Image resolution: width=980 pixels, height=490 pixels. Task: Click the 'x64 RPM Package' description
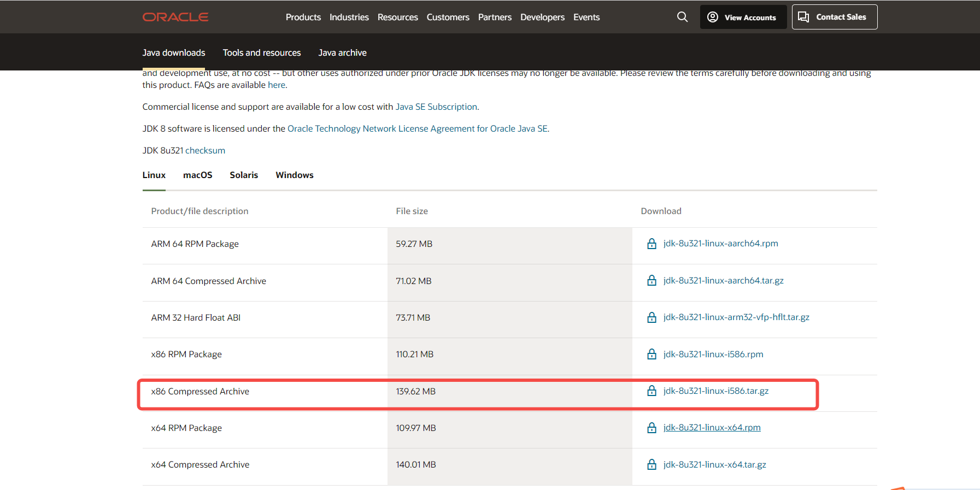pyautogui.click(x=186, y=428)
